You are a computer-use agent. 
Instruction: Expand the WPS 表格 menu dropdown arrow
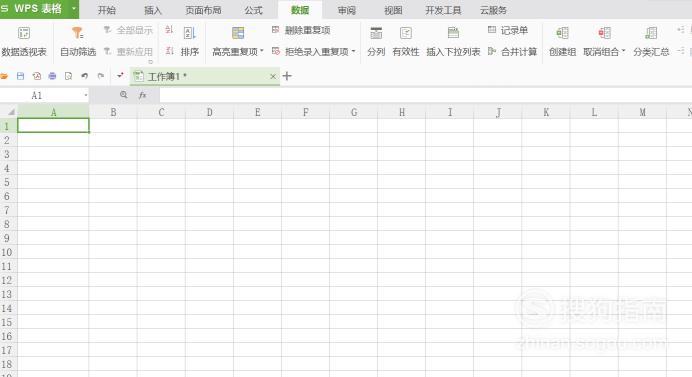click(x=74, y=8)
